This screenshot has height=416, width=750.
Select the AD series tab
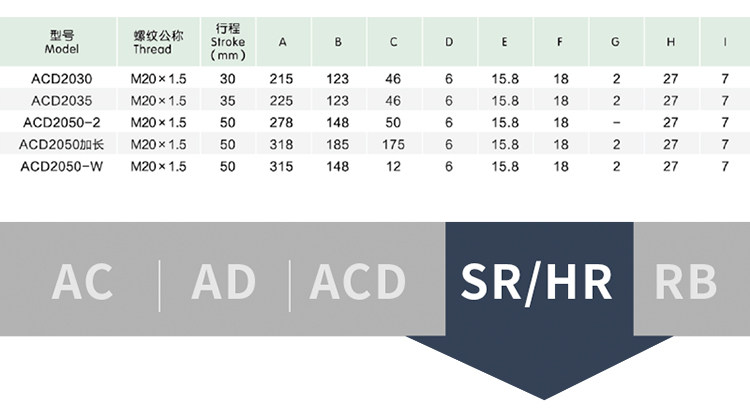tap(224, 281)
